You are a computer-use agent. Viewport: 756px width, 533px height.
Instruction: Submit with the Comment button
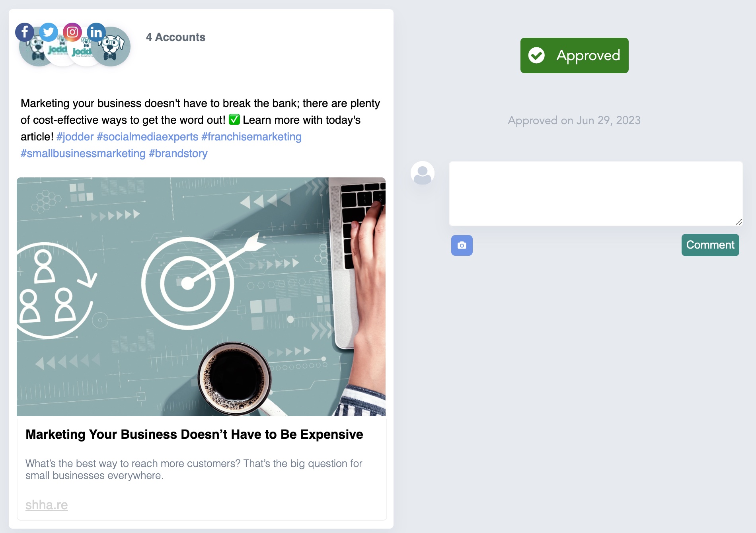[710, 245]
